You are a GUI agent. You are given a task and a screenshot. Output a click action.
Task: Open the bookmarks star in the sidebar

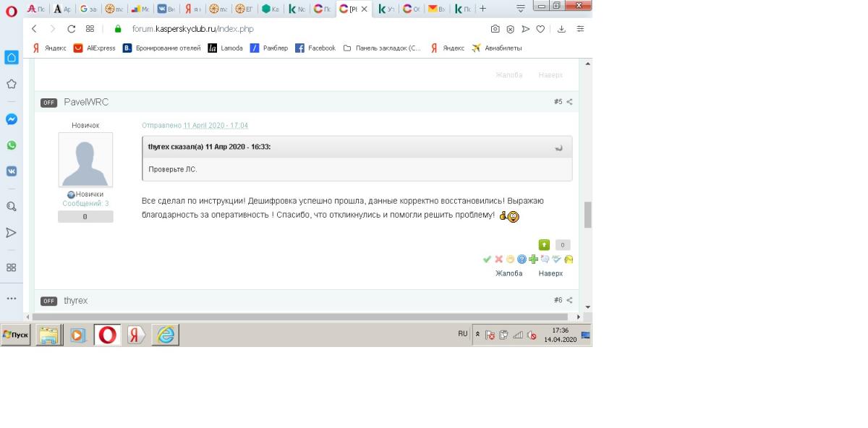(12, 84)
